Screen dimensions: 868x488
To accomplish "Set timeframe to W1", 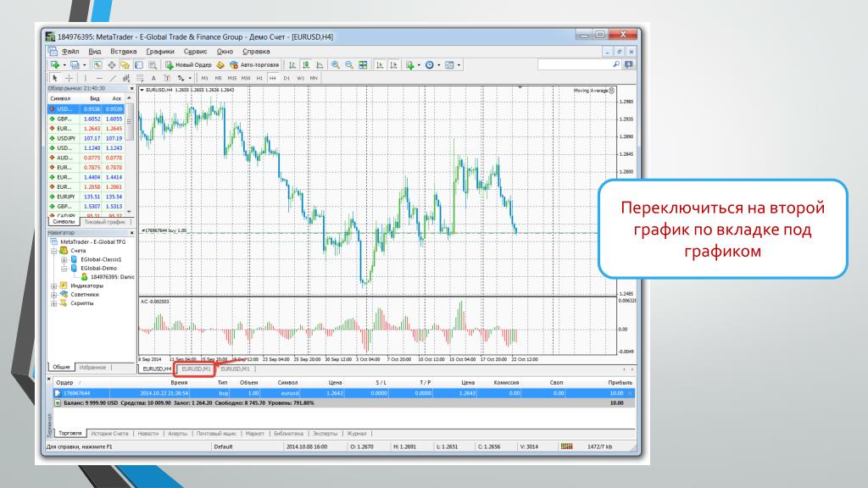I will [x=300, y=78].
